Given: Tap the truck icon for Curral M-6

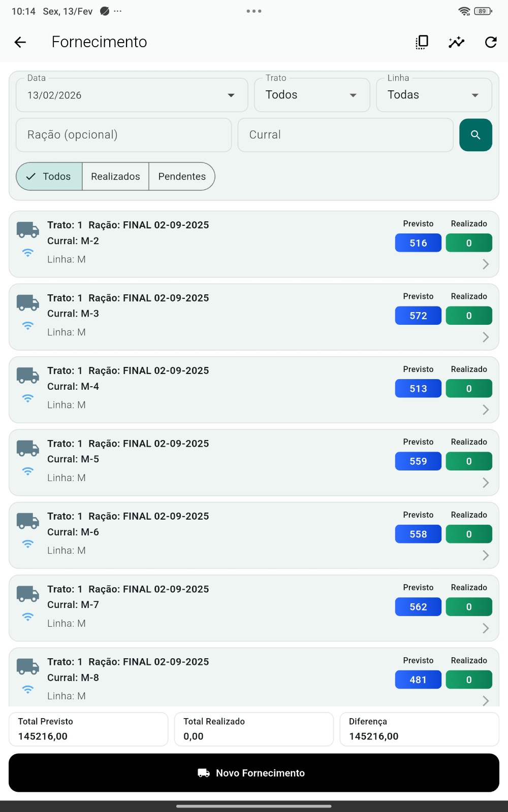Looking at the screenshot, I should pos(28,521).
